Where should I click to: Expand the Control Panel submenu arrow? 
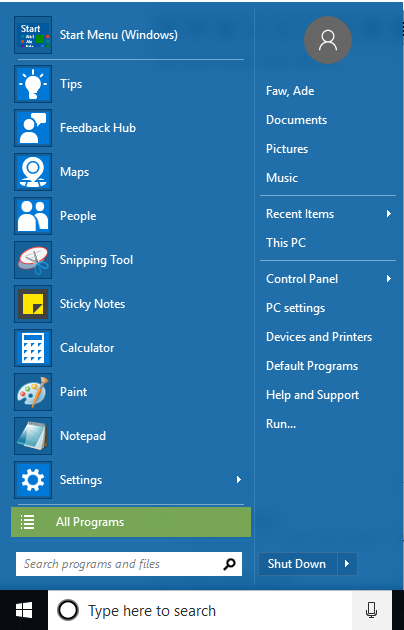[x=388, y=279]
